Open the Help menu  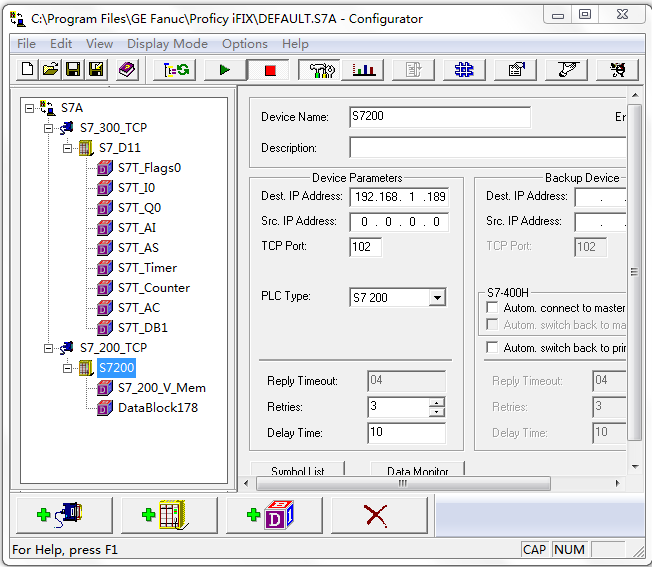point(295,44)
